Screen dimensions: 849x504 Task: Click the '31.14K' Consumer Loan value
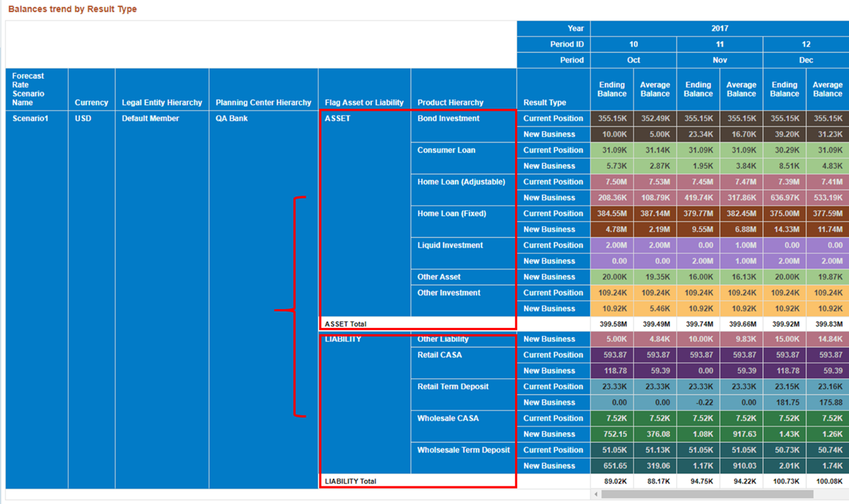(656, 150)
